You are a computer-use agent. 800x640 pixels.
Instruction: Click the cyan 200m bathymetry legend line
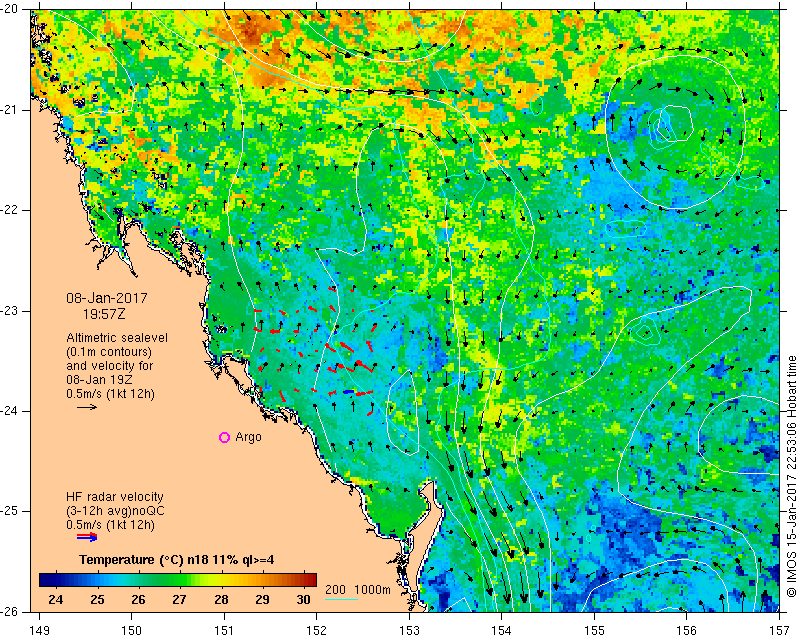(341, 599)
